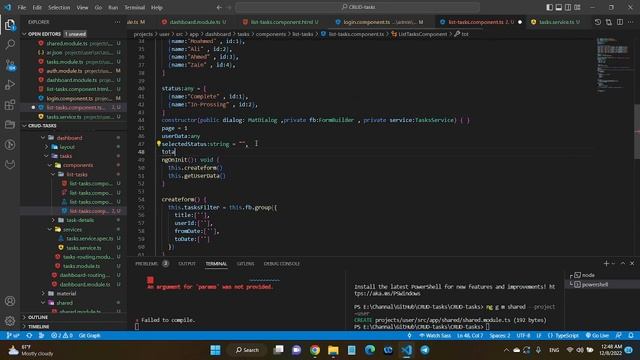Open the customize layout icon
Viewport: 640px width, 360px height.
coord(577,7)
